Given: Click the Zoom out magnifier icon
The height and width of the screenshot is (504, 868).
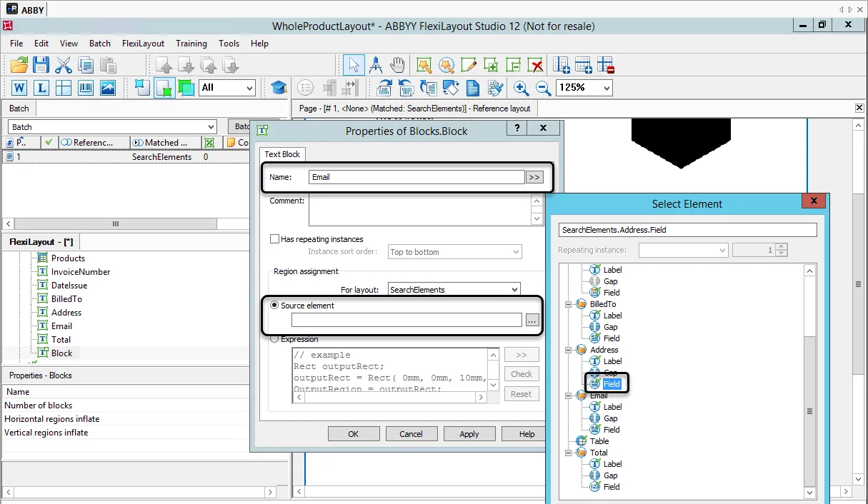Looking at the screenshot, I should coord(544,88).
